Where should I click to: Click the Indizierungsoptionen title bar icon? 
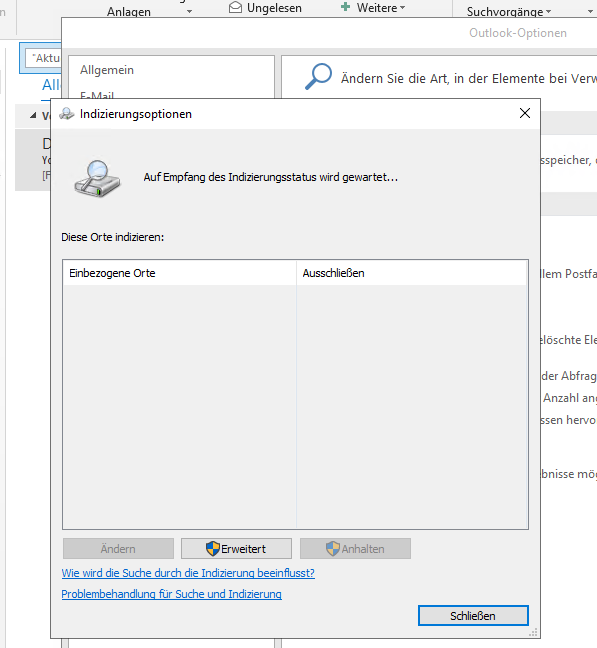tap(67, 113)
